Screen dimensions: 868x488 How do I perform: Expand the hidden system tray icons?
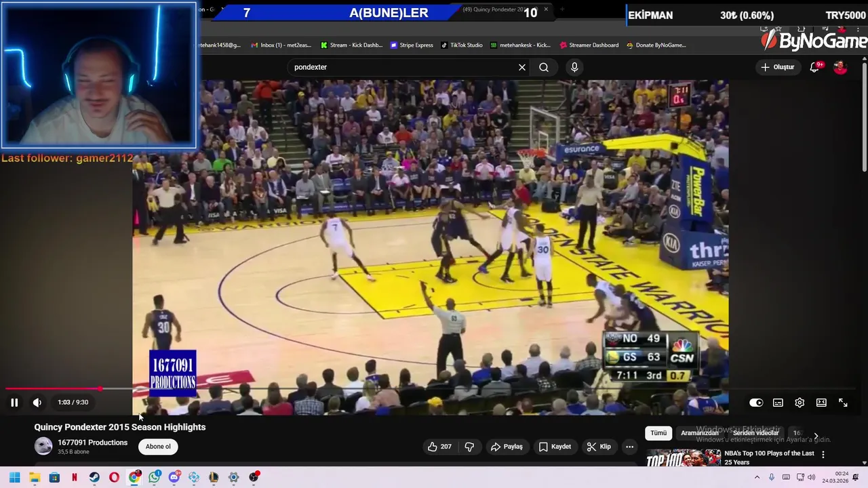click(x=757, y=477)
